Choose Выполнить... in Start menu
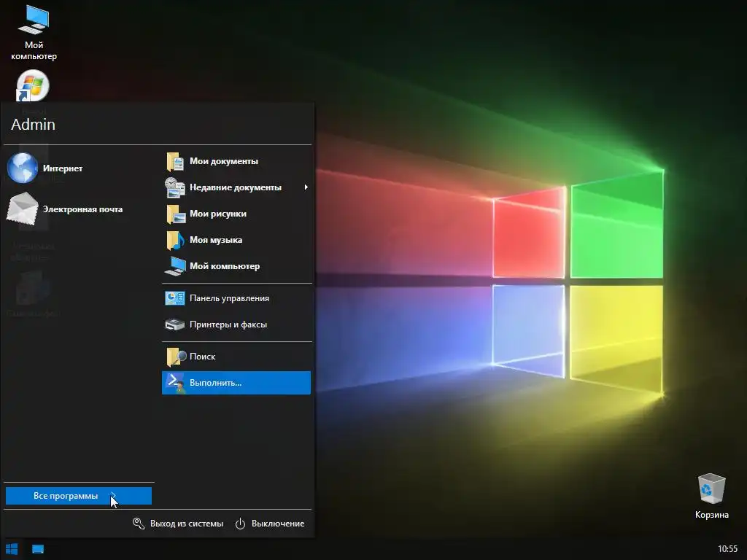Screen dimensions: 747x560 236,383
